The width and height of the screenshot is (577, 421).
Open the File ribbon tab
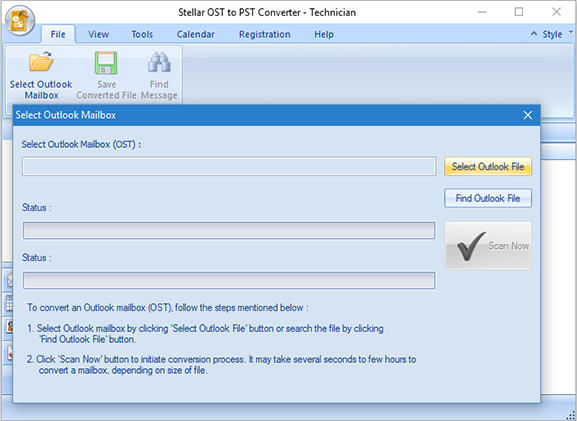(x=58, y=34)
